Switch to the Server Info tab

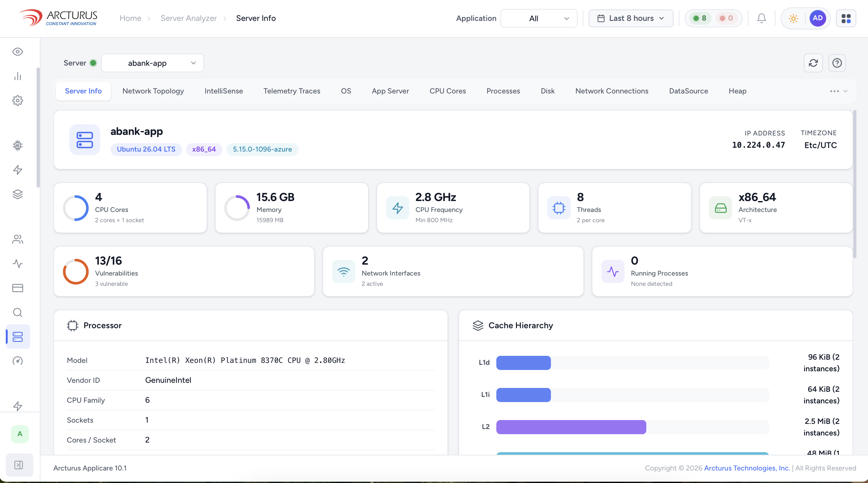pos(83,91)
